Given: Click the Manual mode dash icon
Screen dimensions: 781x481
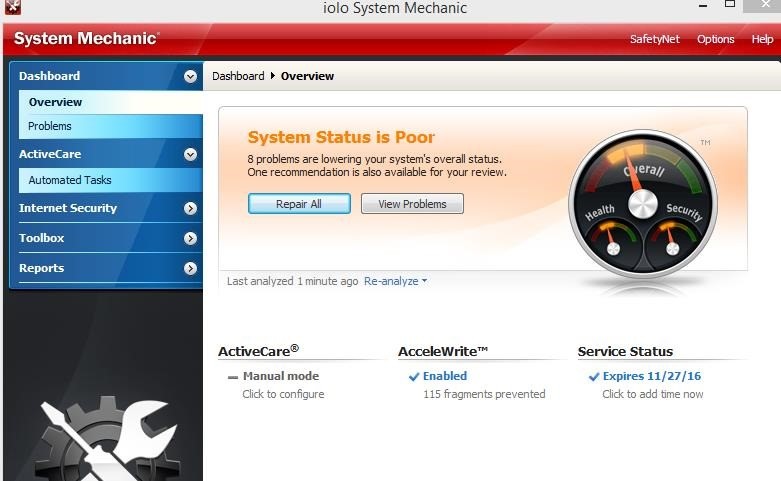Looking at the screenshot, I should pos(233,377).
